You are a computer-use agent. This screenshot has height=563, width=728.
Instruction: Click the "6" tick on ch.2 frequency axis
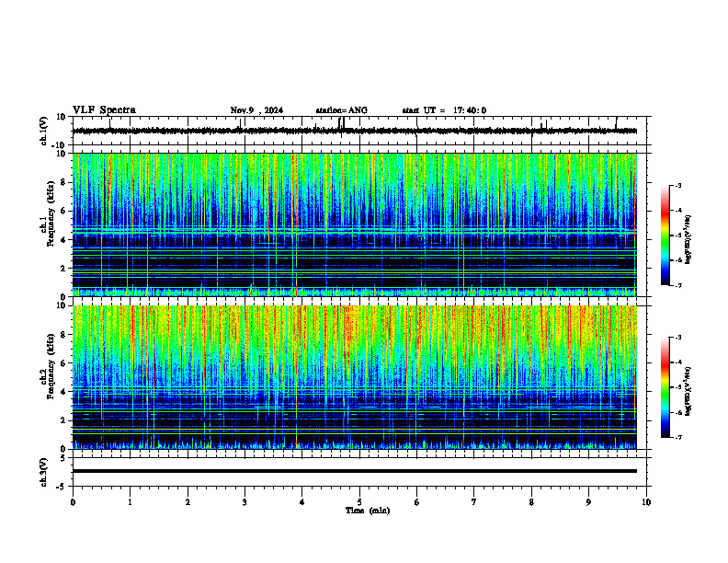click(x=64, y=363)
